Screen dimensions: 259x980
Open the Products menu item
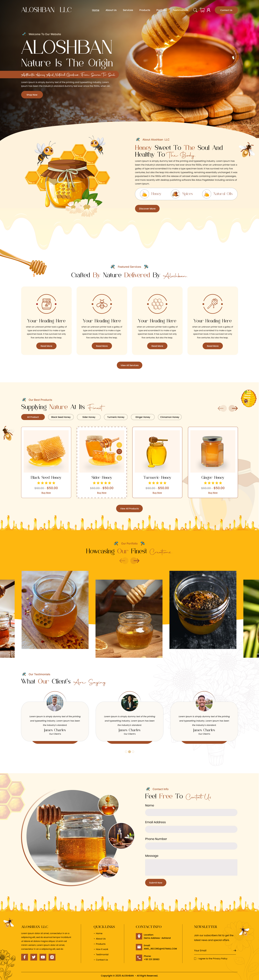pos(145,10)
